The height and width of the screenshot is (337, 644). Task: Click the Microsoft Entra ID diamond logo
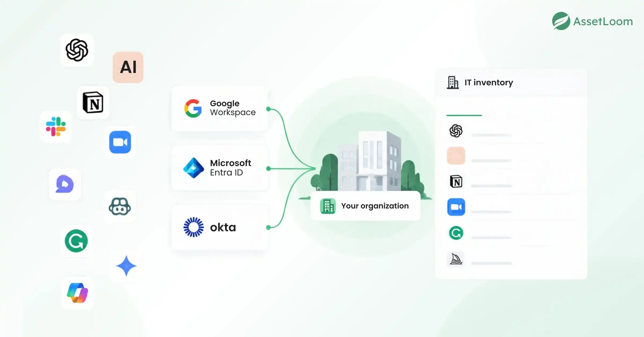tap(193, 168)
